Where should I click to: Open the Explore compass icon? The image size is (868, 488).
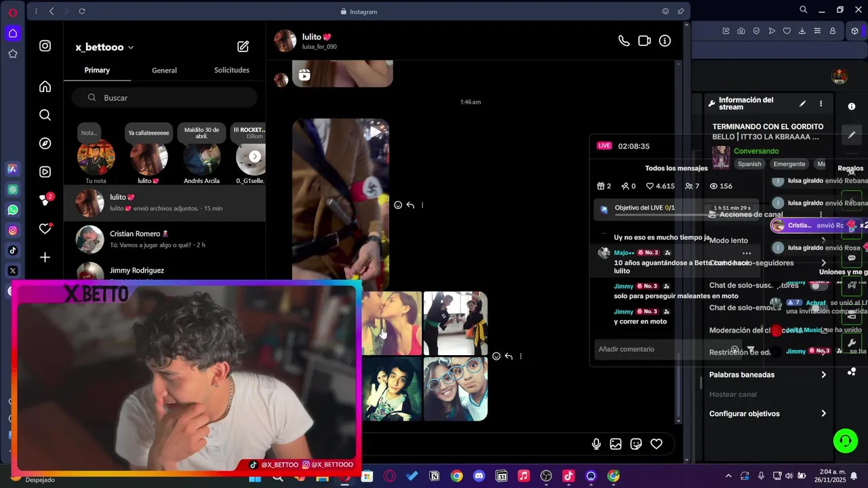click(45, 144)
